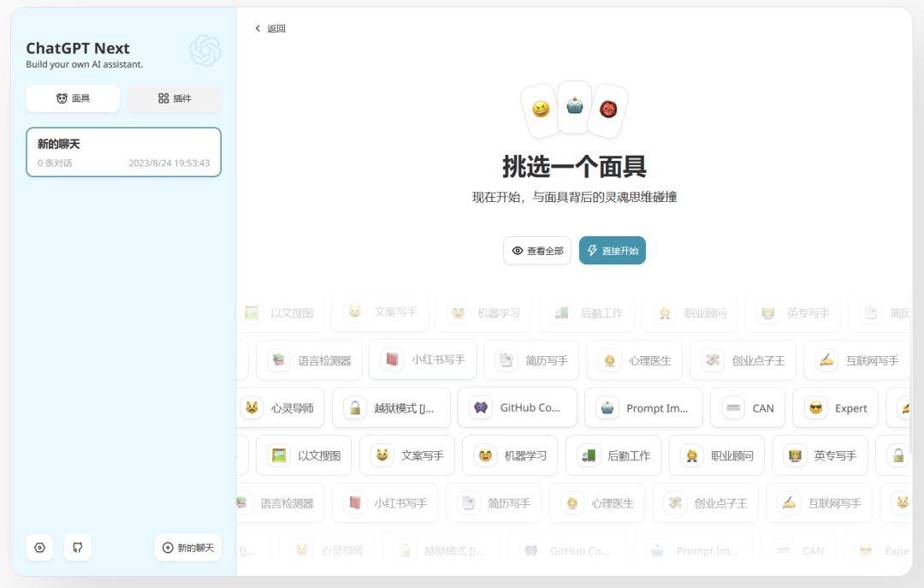The image size is (924, 588).
Task: Choose the bright 以文搜图 picture mask
Action: coord(304,455)
